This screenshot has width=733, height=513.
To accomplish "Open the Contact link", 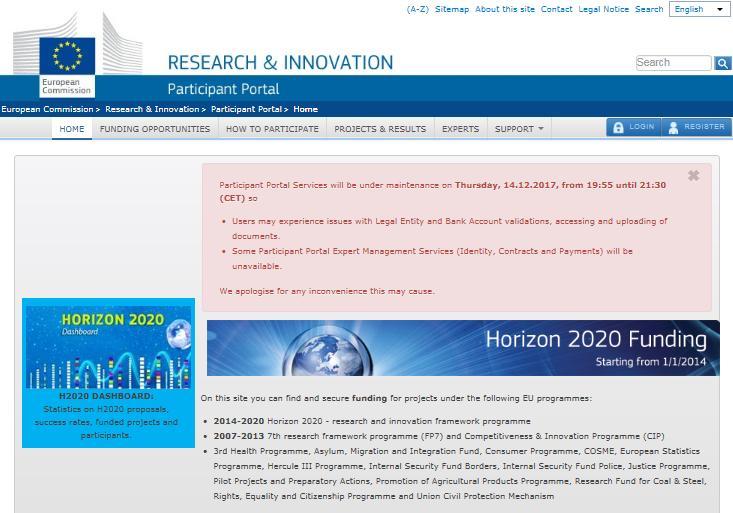I will [556, 9].
